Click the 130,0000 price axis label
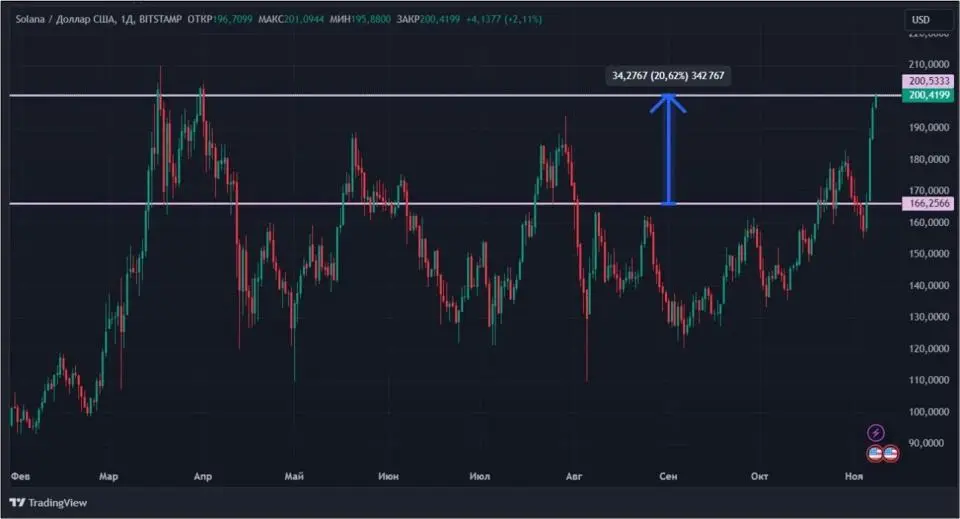960x519 pixels. point(922,317)
